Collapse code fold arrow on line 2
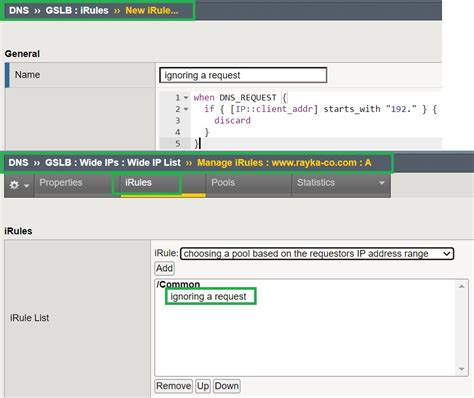This screenshot has height=398, width=474. coord(186,109)
